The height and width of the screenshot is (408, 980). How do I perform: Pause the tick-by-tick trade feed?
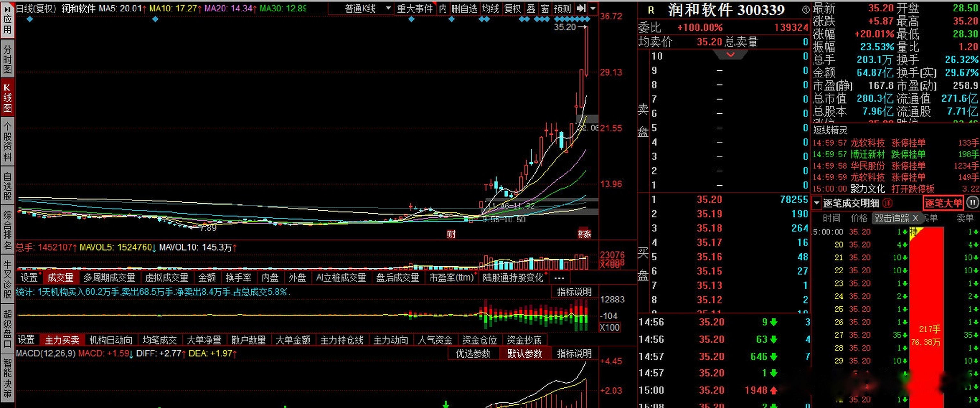[972, 202]
